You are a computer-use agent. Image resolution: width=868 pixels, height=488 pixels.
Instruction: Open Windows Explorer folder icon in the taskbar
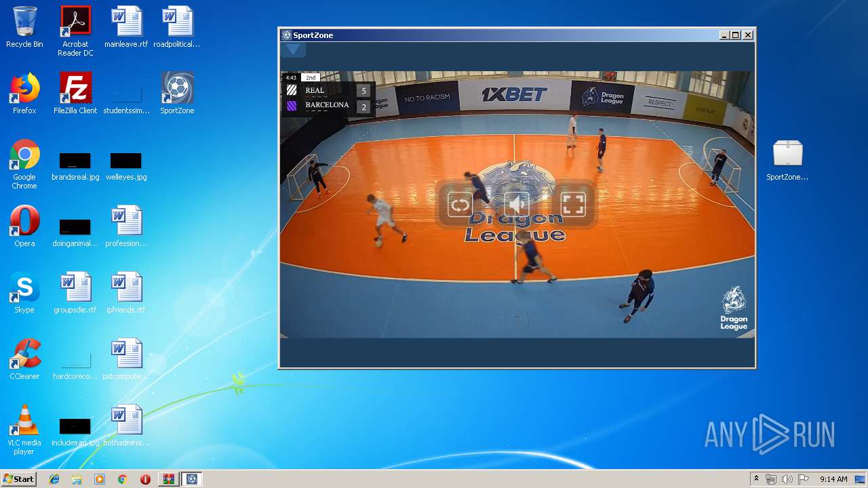click(x=77, y=479)
